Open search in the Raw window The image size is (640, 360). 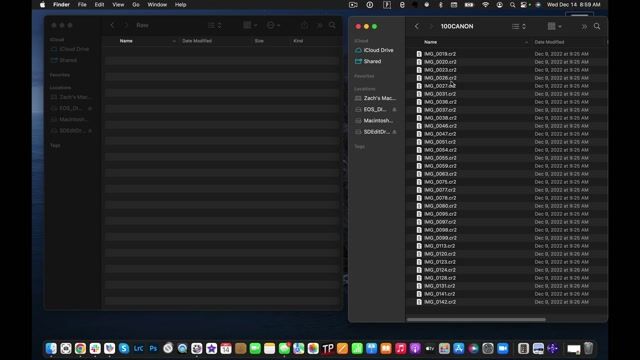tap(332, 25)
